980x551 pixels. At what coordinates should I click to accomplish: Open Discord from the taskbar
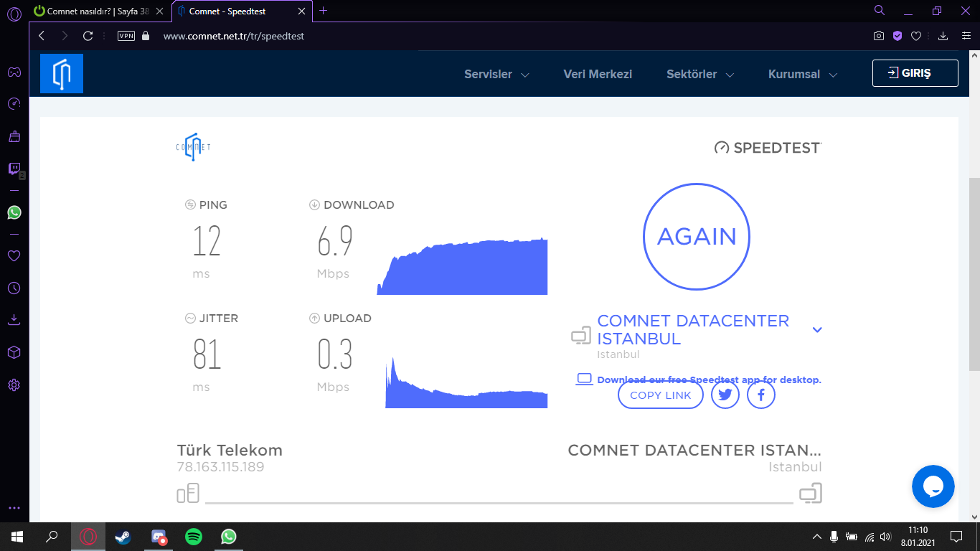click(x=159, y=537)
